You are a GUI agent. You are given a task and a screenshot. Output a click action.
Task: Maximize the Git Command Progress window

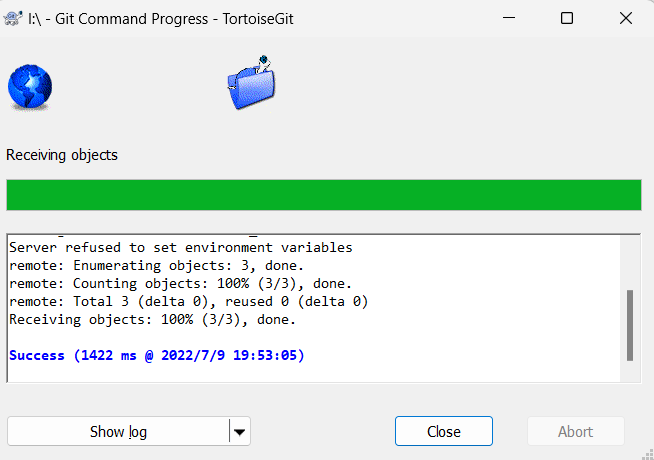coord(567,18)
